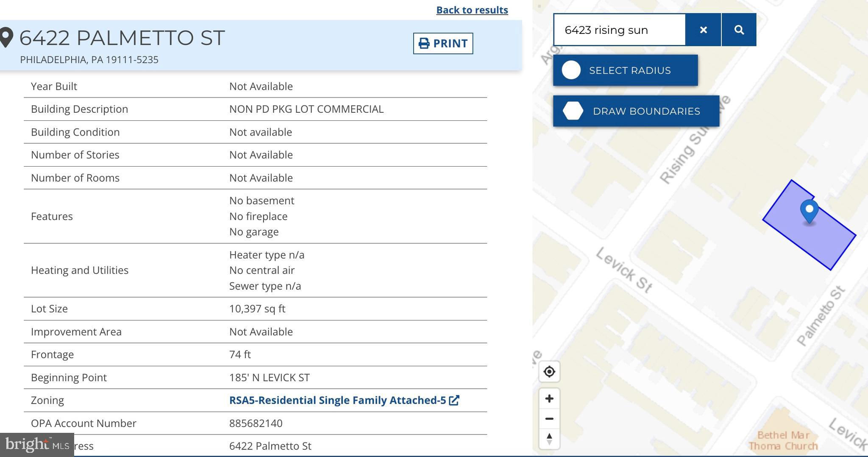Zoom out with the map minus icon
Screen dimensions: 868x457
(x=549, y=418)
